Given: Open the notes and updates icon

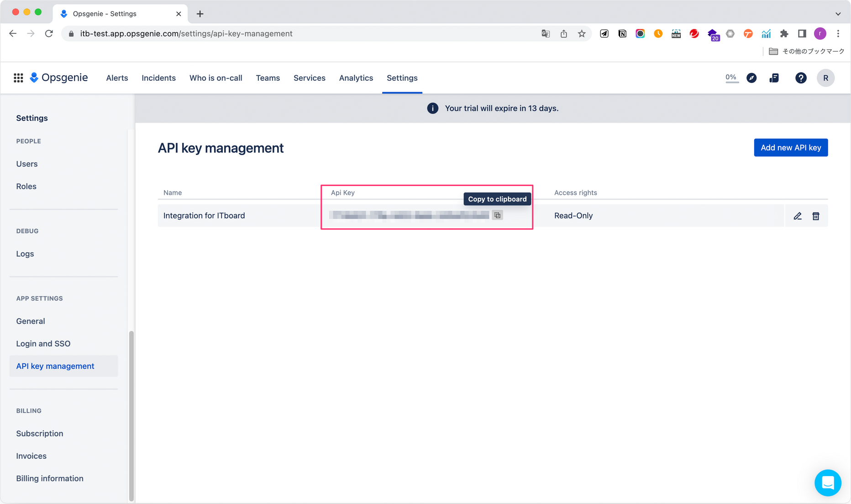Looking at the screenshot, I should click(x=774, y=78).
